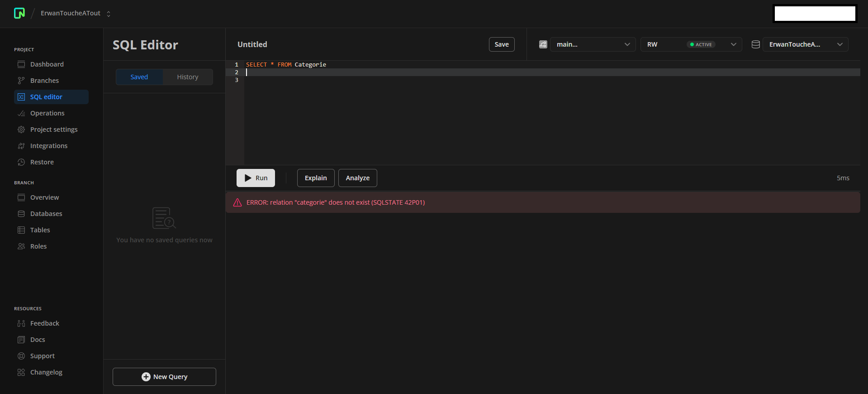Click the Roles people icon
This screenshot has height=394, width=868.
(21, 246)
